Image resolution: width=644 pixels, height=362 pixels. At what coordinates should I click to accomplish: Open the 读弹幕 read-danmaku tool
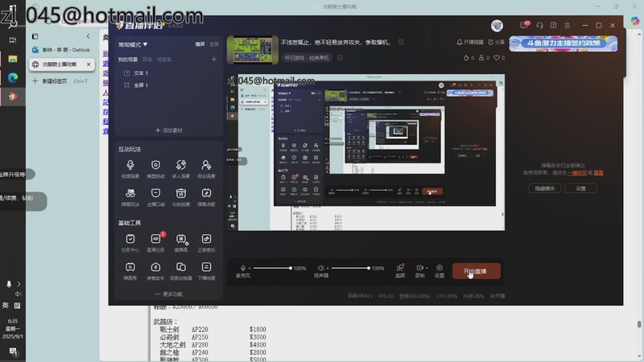click(x=180, y=243)
